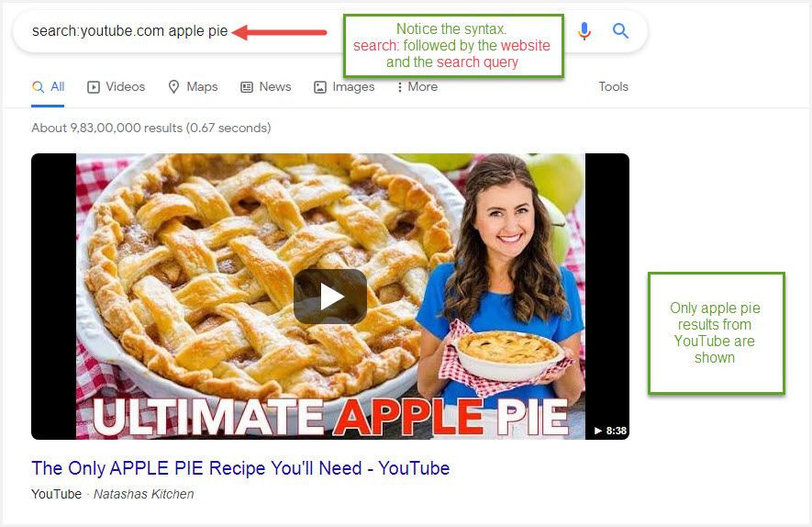Open 'The Only APPLE PIE Recipe' link
812x527 pixels.
240,468
